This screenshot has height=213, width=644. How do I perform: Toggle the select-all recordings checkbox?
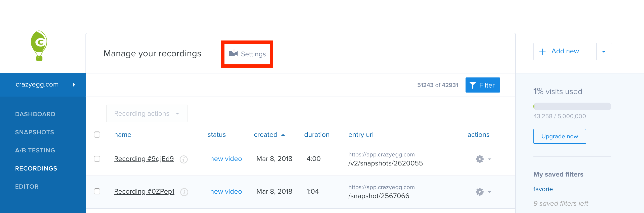click(97, 135)
